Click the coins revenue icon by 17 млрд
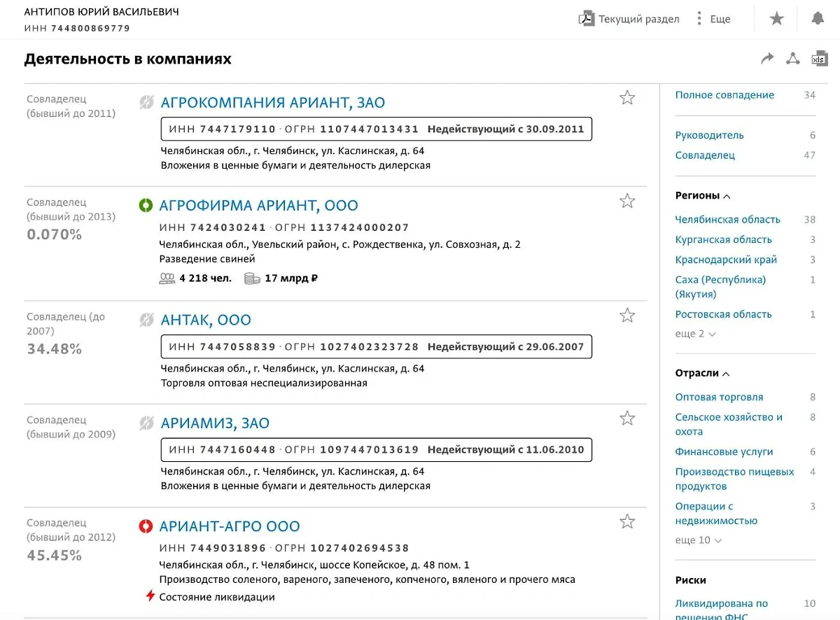The height and width of the screenshot is (620, 840). 252,279
